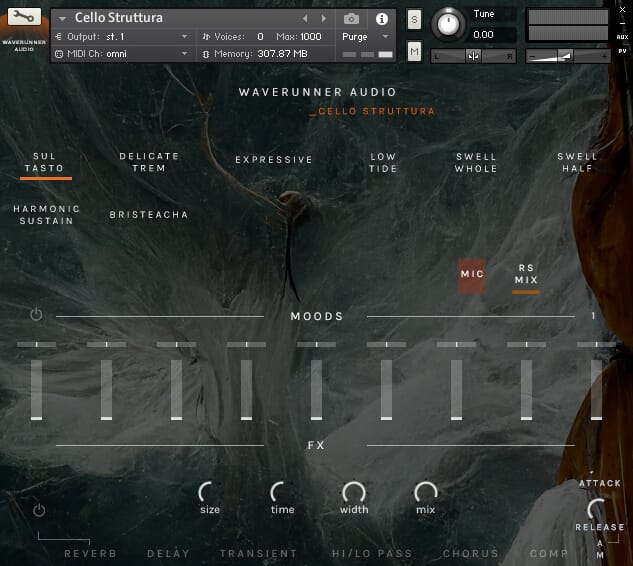This screenshot has height=566, width=633.
Task: Select the HARMONIC SUSTAIN articulation
Action: click(x=46, y=215)
